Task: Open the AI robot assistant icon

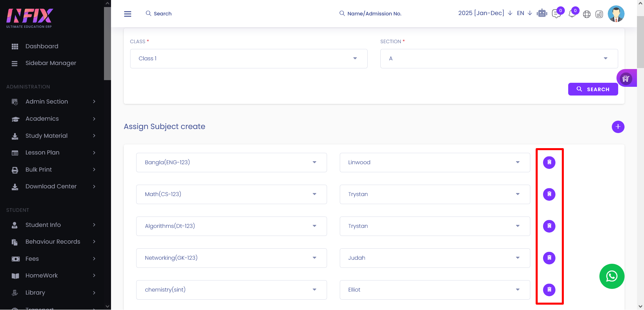Action: click(542, 13)
